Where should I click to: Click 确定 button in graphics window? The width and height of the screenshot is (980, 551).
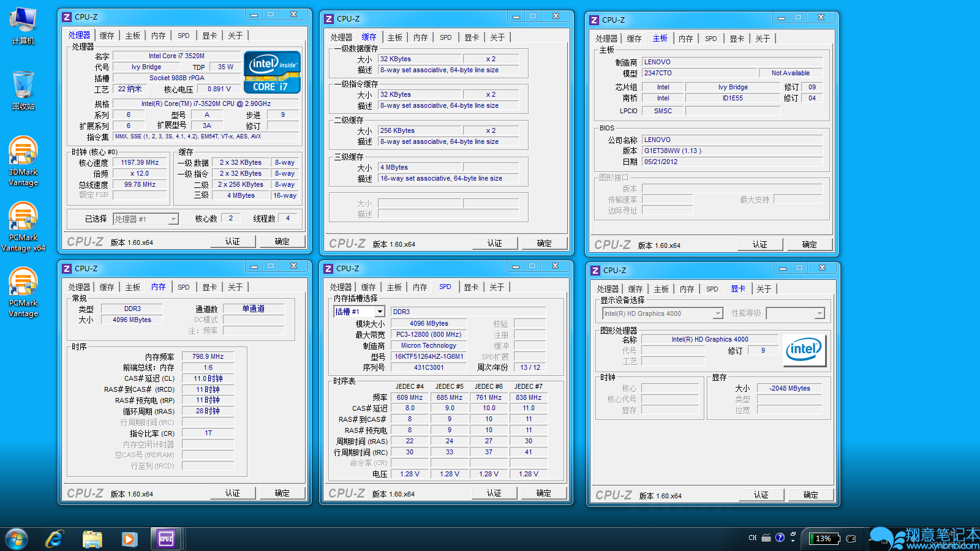coord(811,495)
